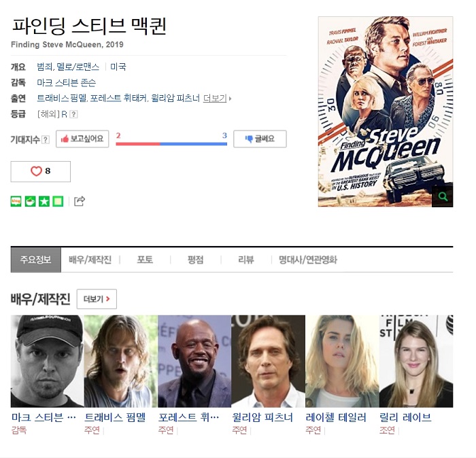Select the 명대사/연관영화 tab
The height and width of the screenshot is (458, 476).
coord(308,260)
